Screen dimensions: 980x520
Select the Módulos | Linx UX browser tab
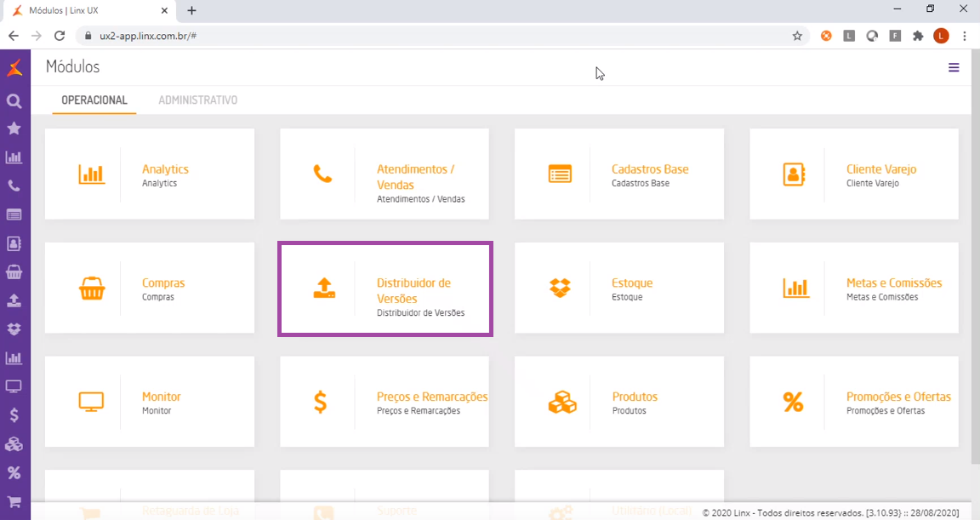click(91, 10)
